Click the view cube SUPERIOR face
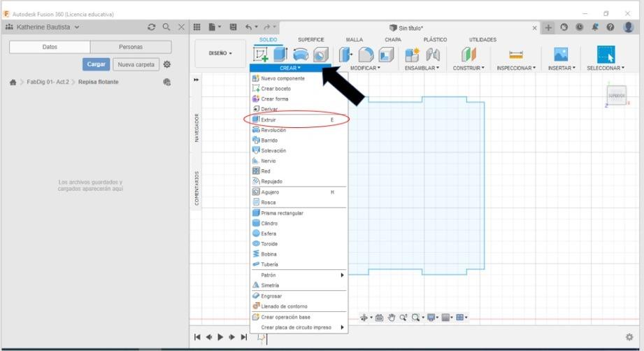 pyautogui.click(x=617, y=96)
